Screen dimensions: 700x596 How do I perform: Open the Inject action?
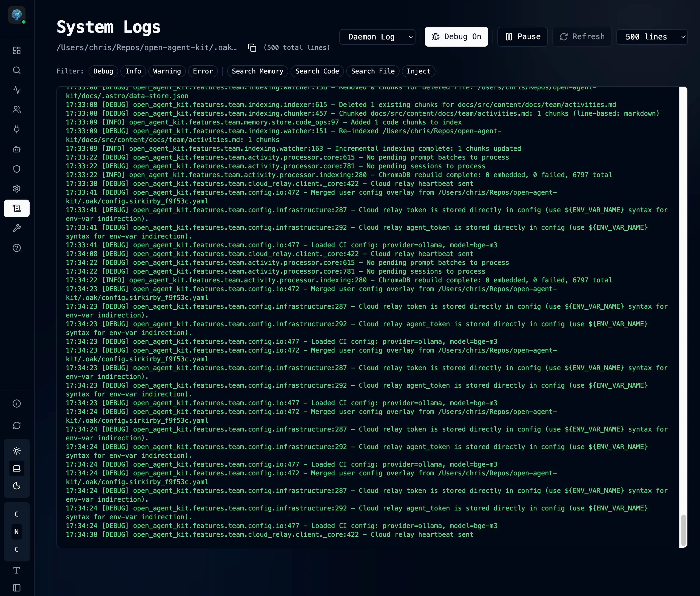(418, 71)
